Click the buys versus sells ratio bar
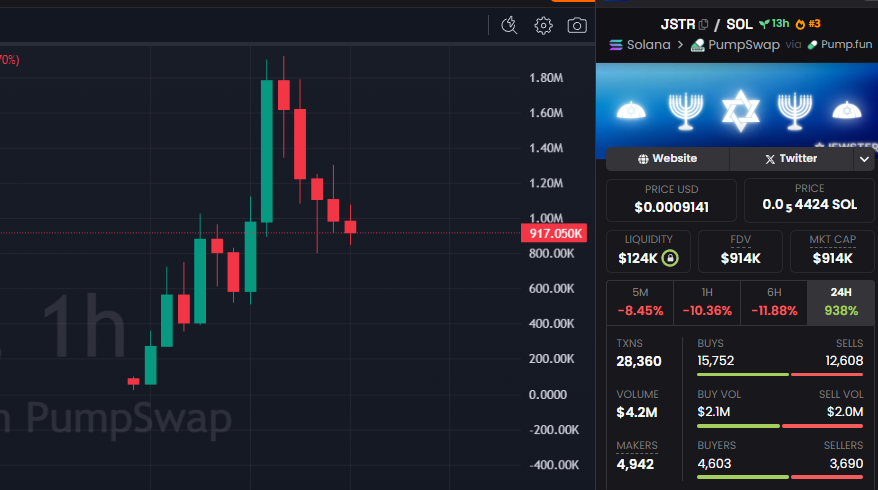Image resolution: width=878 pixels, height=490 pixels. [x=780, y=375]
